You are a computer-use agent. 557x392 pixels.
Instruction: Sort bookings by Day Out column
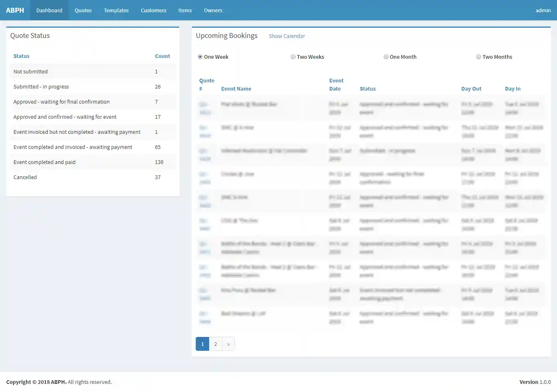[x=471, y=89]
